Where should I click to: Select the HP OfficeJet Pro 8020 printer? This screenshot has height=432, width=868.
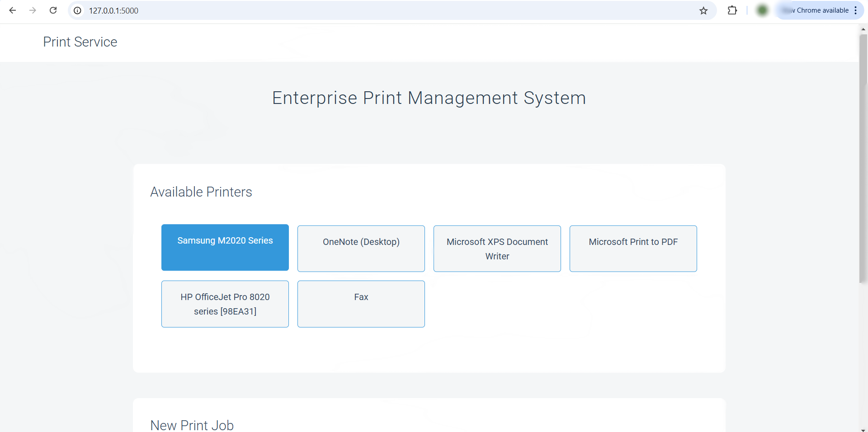pos(225,304)
